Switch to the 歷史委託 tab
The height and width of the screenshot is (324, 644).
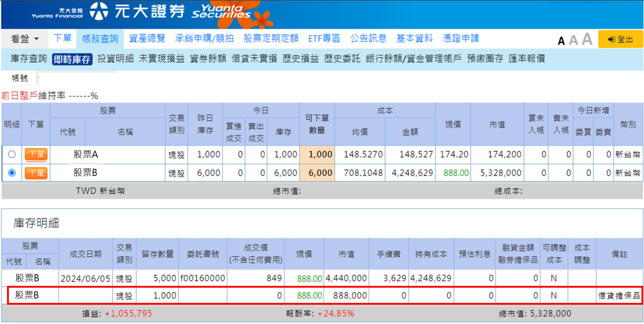point(342,59)
